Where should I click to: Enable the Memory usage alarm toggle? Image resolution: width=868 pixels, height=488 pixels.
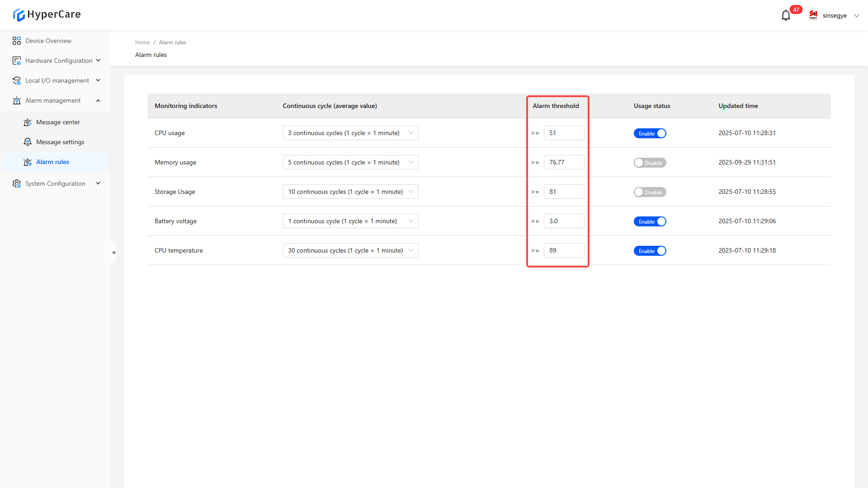pyautogui.click(x=650, y=163)
